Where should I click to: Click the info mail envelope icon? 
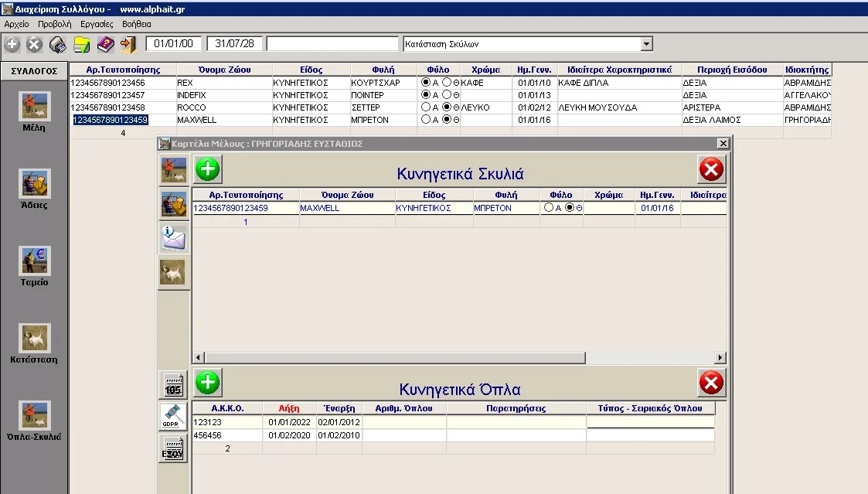click(x=173, y=238)
